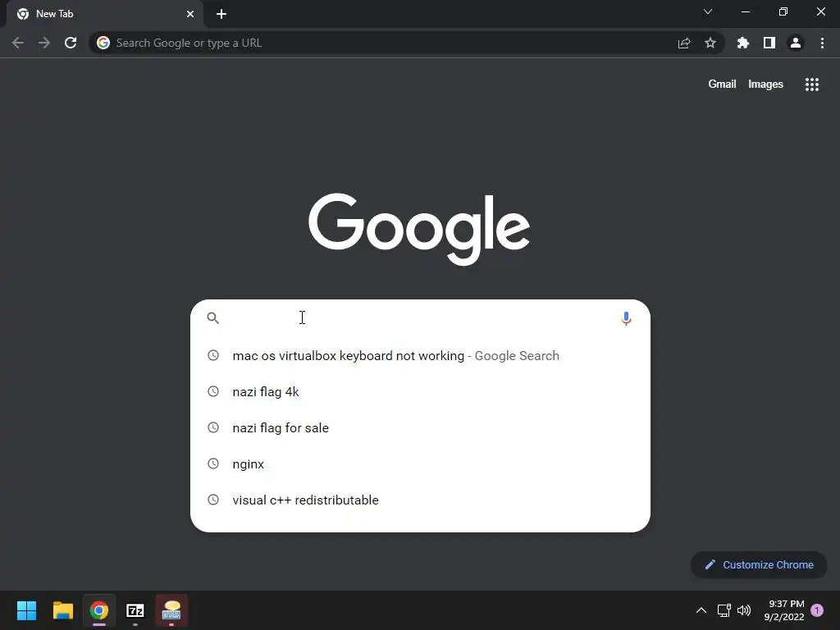
Task: Open the on-screen keyboard app in the taskbar
Action: (171, 610)
